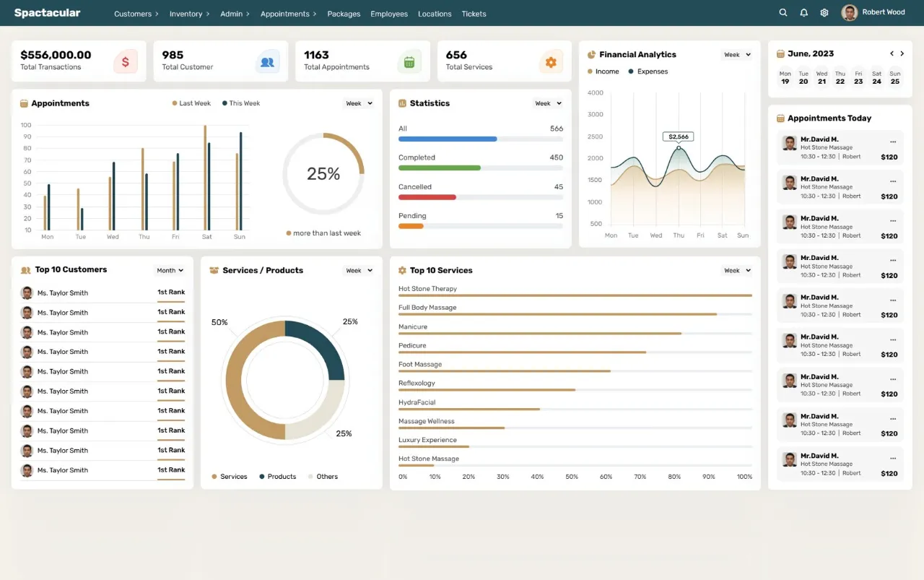Open the settings gear in top bar
This screenshot has width=924, height=580.
click(x=824, y=12)
